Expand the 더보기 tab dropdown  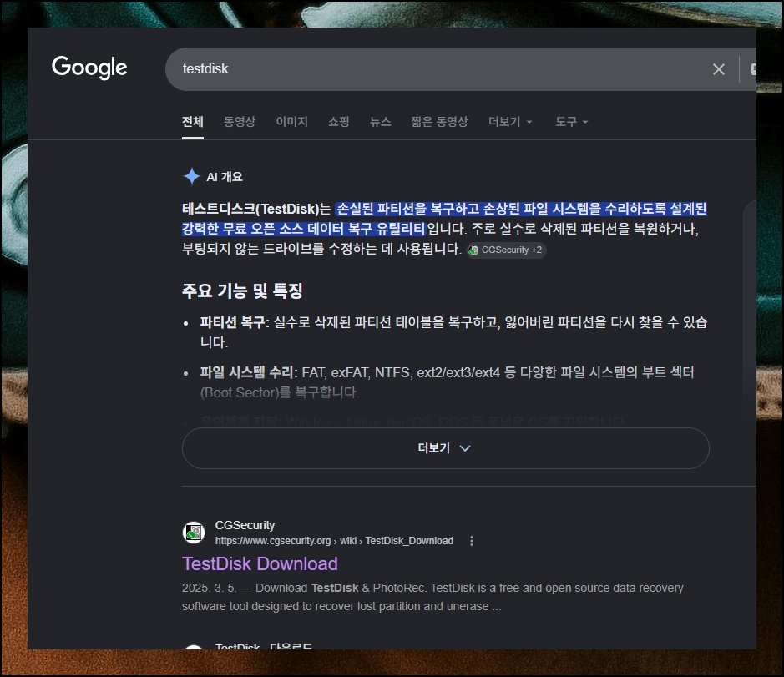[510, 122]
